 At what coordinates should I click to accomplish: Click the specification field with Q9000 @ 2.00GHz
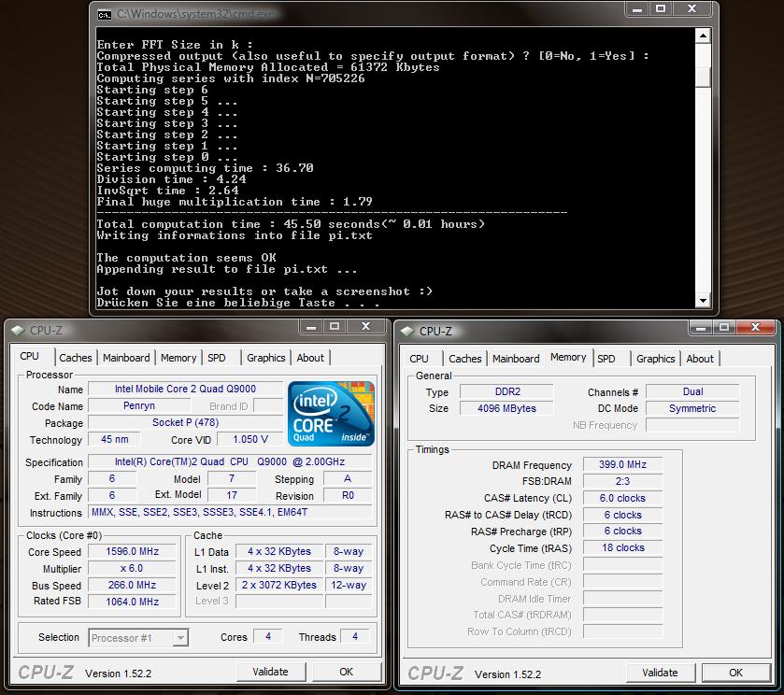[x=230, y=462]
